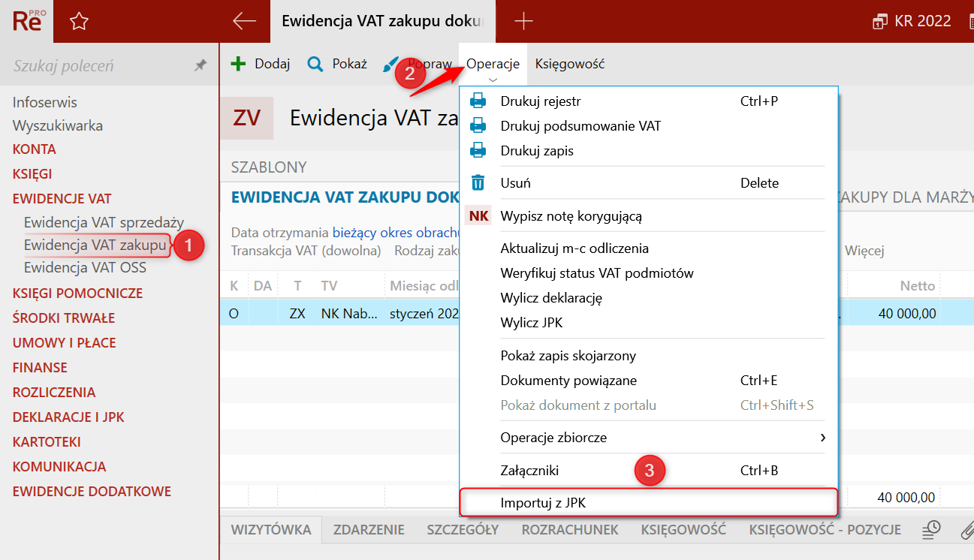Open the ROZLICZENIA section

[x=54, y=393]
